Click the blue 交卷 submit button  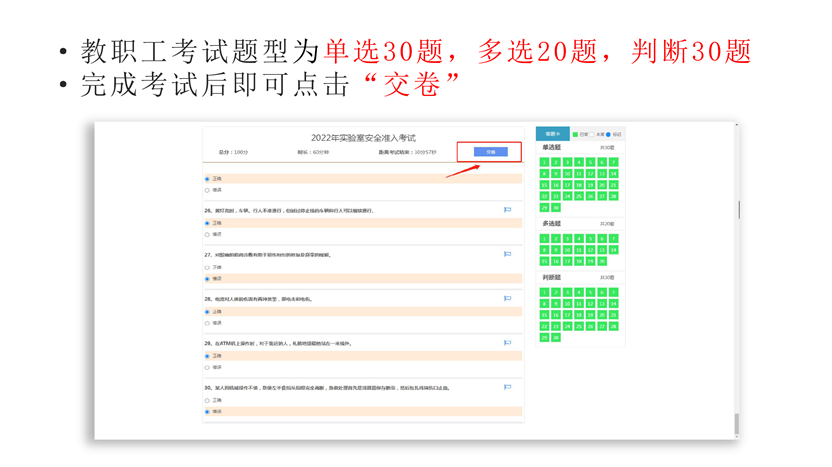point(490,152)
